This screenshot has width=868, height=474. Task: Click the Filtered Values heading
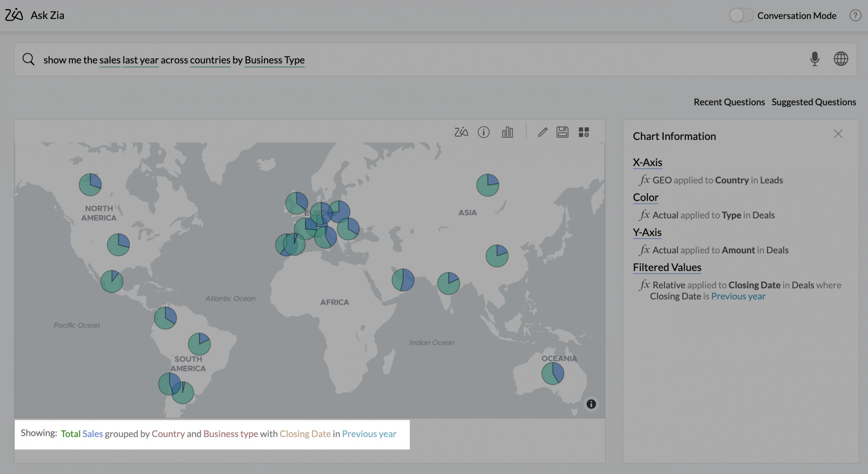(x=667, y=268)
